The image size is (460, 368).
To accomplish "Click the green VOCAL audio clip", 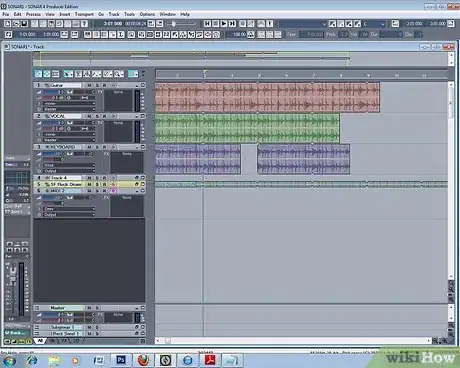I will coord(247,128).
